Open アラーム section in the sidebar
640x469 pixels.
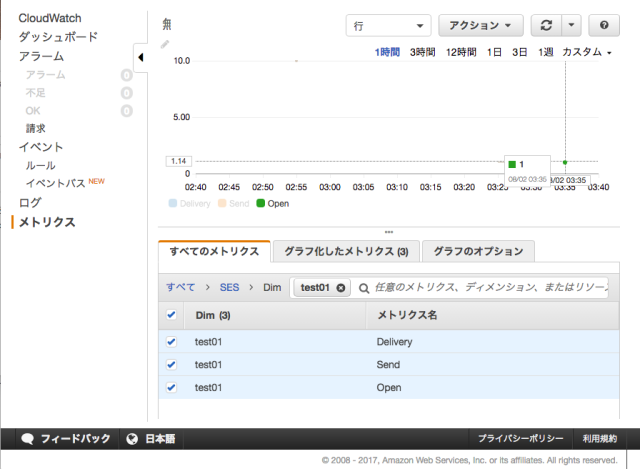click(41, 56)
